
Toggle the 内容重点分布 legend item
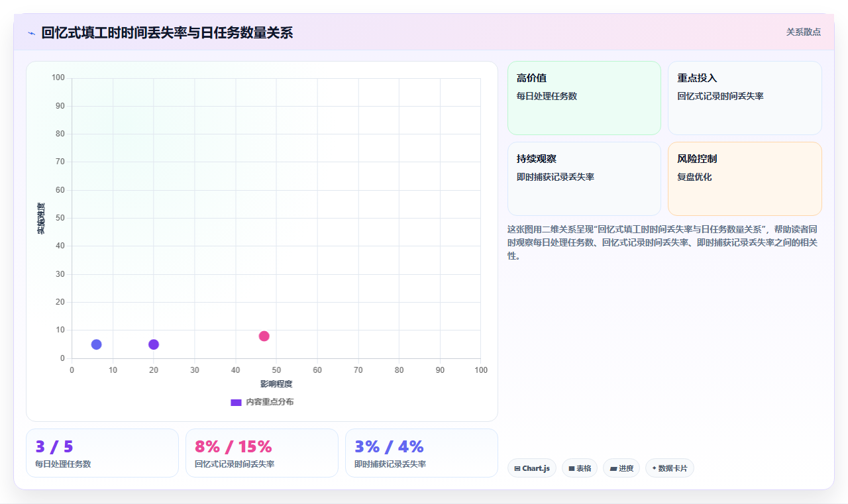click(262, 402)
